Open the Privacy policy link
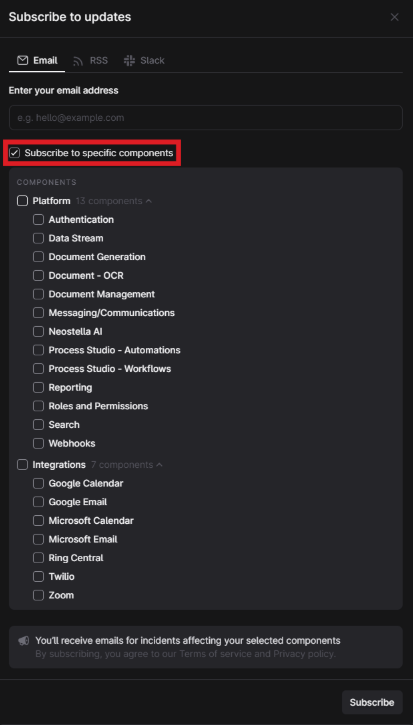This screenshot has height=725, width=413. [303, 654]
